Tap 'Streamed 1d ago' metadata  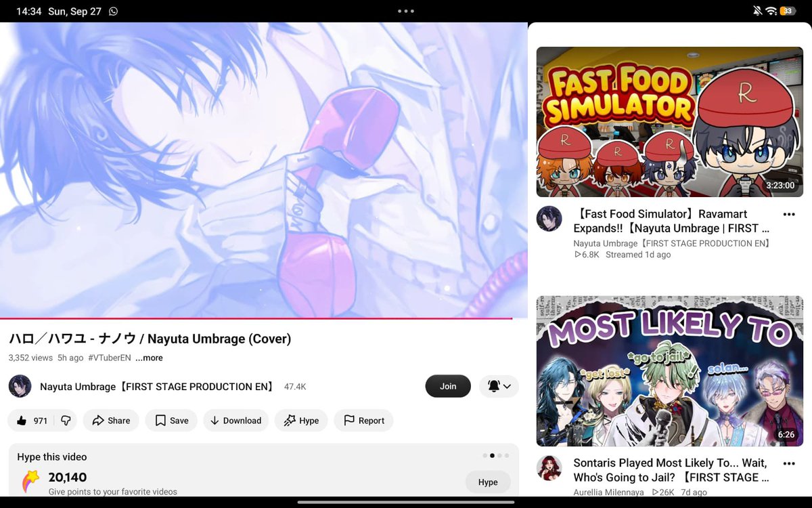[638, 255]
